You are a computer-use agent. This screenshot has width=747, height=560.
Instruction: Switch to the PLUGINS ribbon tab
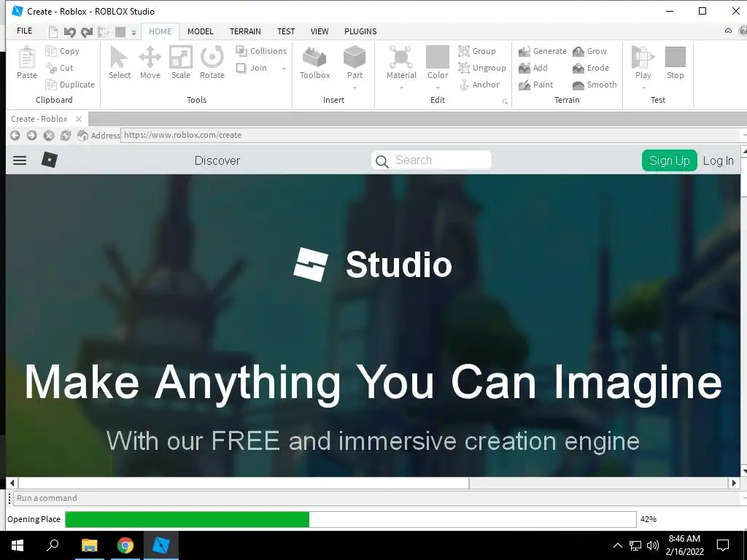click(360, 31)
